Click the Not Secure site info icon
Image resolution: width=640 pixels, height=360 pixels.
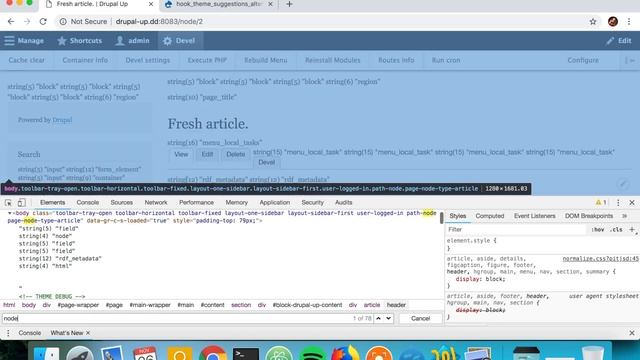pyautogui.click(x=63, y=22)
